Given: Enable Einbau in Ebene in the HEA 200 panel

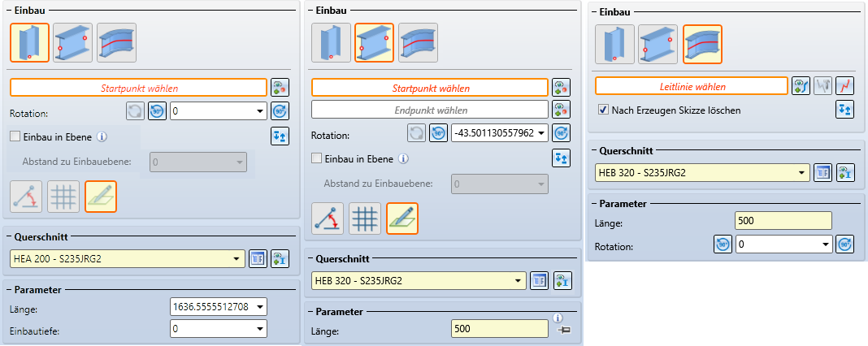Looking at the screenshot, I should click(x=16, y=136).
